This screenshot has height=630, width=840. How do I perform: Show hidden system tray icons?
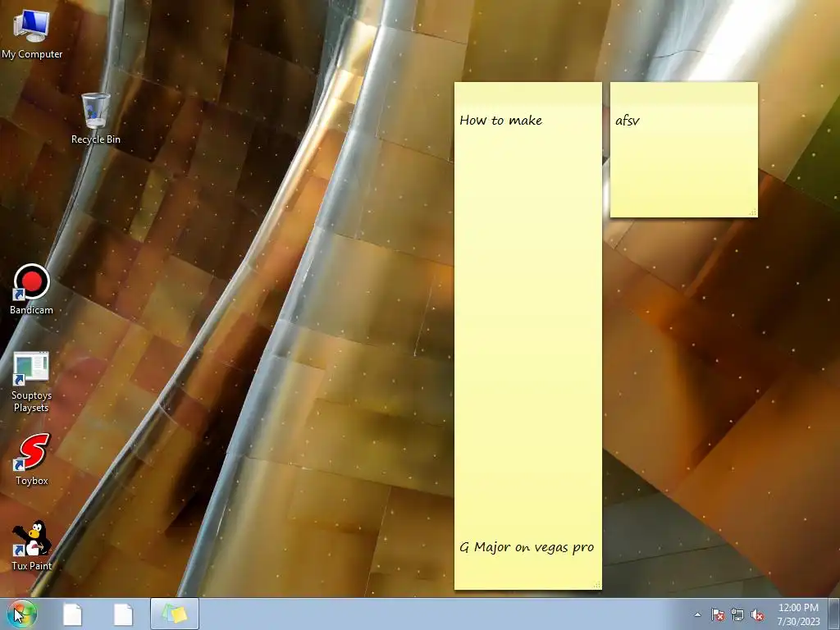point(697,614)
